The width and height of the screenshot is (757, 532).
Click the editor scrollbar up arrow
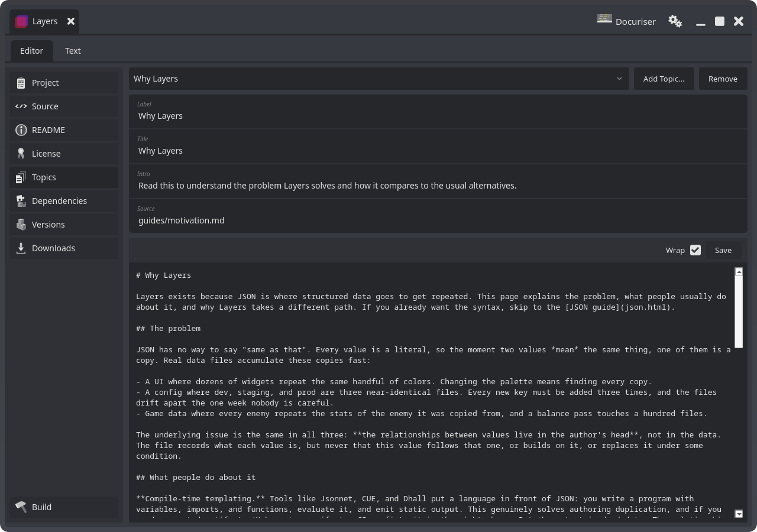(739, 272)
